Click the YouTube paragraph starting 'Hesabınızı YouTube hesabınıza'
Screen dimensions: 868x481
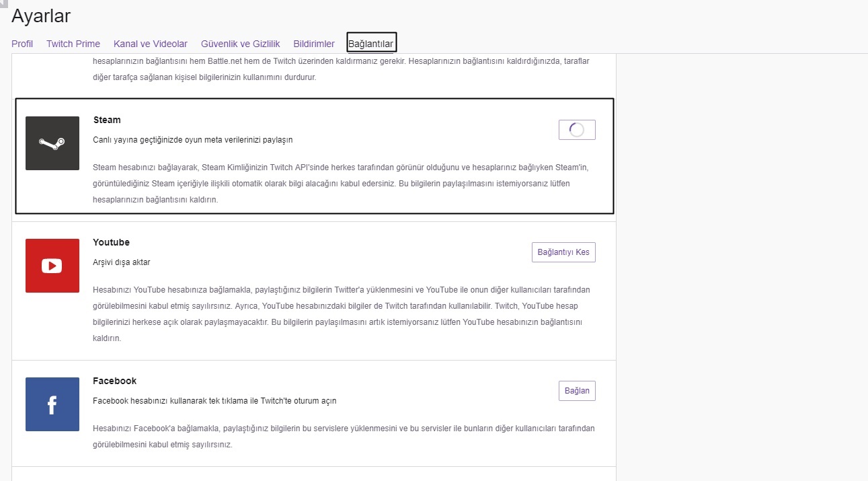click(x=341, y=314)
